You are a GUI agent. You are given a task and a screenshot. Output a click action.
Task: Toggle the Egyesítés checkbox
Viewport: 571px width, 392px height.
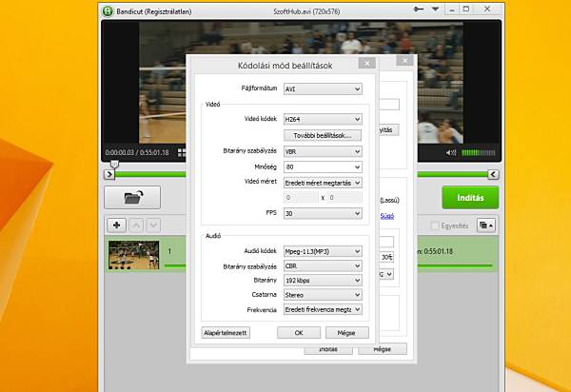435,225
